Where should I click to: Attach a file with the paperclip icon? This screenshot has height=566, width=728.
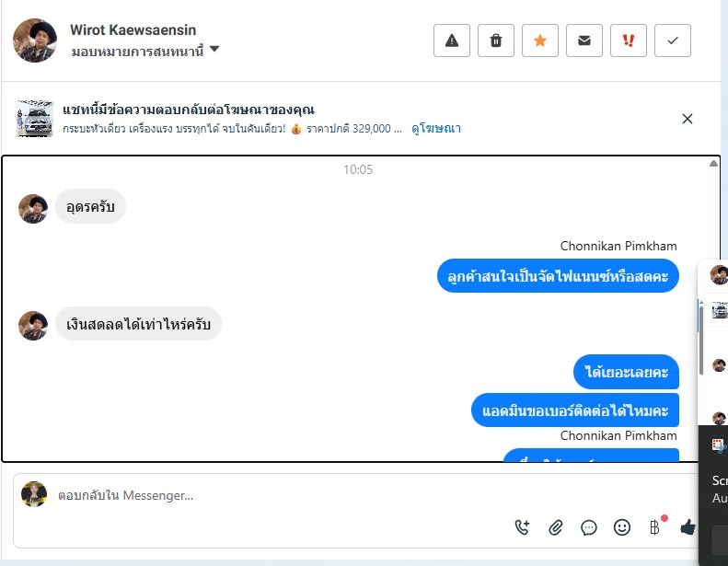[x=556, y=527]
